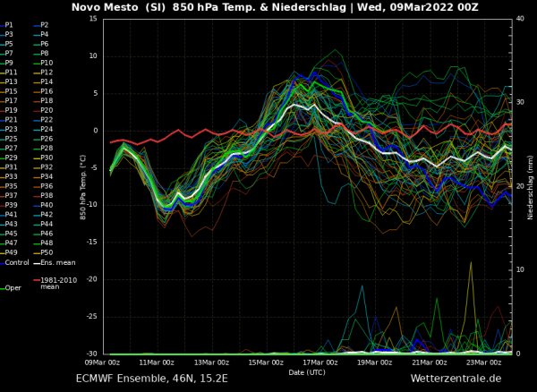Select the P14 legend entry

(x=44, y=81)
